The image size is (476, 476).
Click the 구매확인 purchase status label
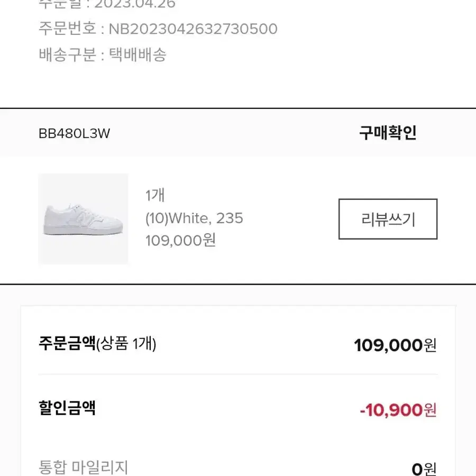point(388,133)
